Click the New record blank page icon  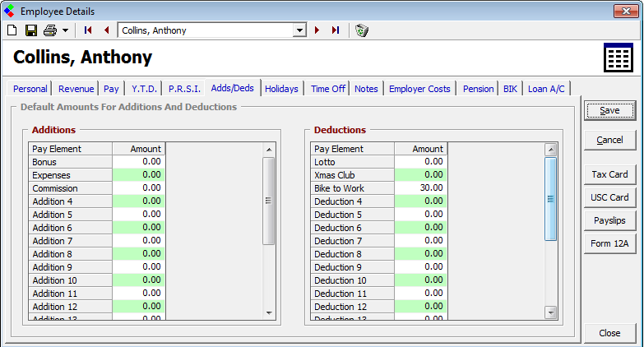pyautogui.click(x=12, y=30)
